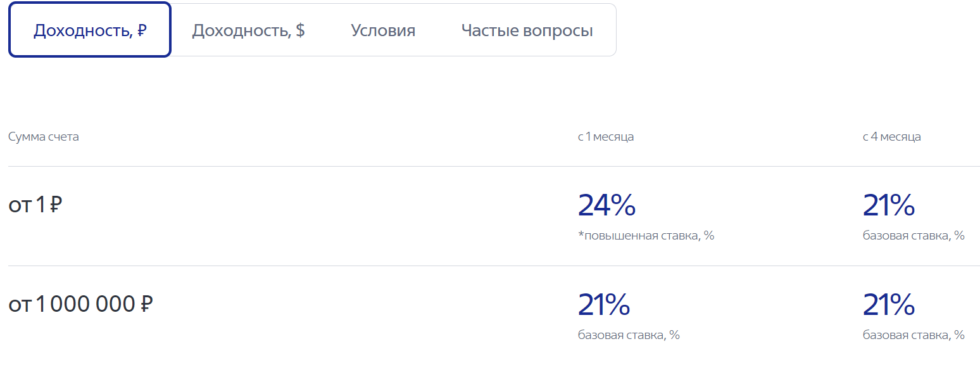Click 21% с 4 месяца rate for от 1 ₽
980x365 pixels.
(x=889, y=205)
